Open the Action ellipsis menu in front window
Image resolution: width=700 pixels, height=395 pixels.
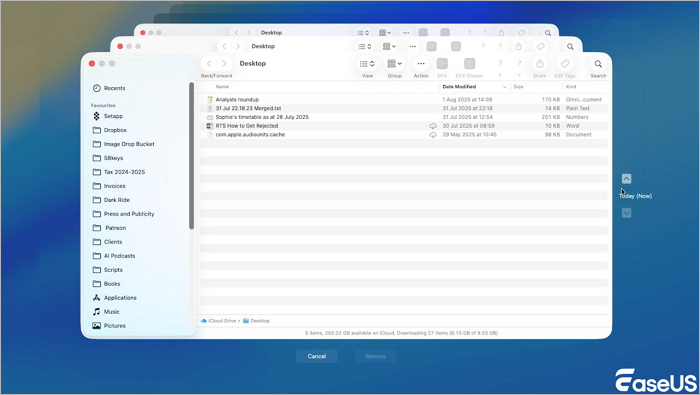point(421,64)
